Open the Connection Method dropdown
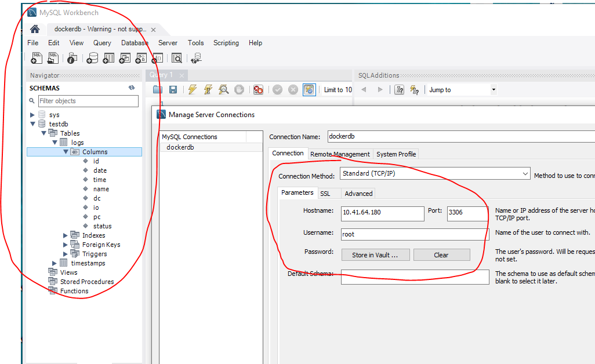Viewport: 595px width, 364px height. tap(525, 174)
